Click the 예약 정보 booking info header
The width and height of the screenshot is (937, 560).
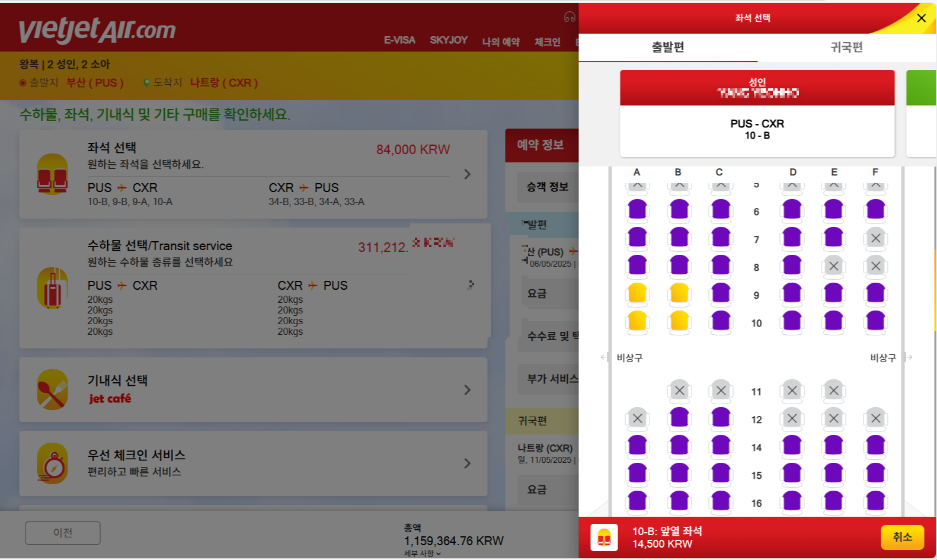tap(540, 145)
